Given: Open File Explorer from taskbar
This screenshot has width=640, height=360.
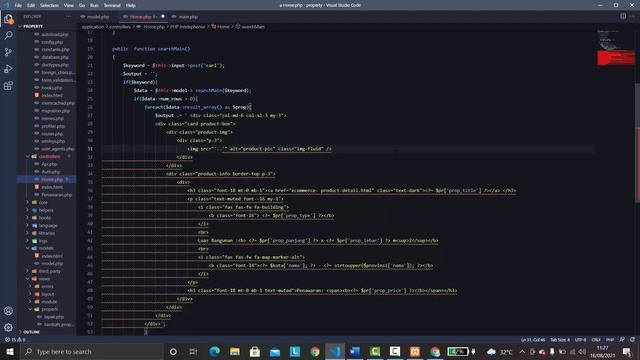Looking at the screenshot, I should (235, 351).
